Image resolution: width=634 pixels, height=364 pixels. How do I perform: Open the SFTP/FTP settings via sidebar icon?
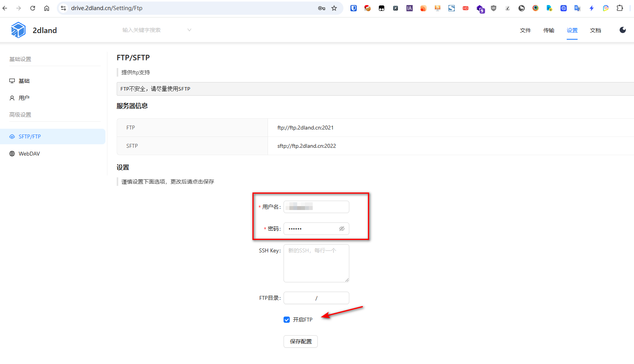pyautogui.click(x=12, y=136)
